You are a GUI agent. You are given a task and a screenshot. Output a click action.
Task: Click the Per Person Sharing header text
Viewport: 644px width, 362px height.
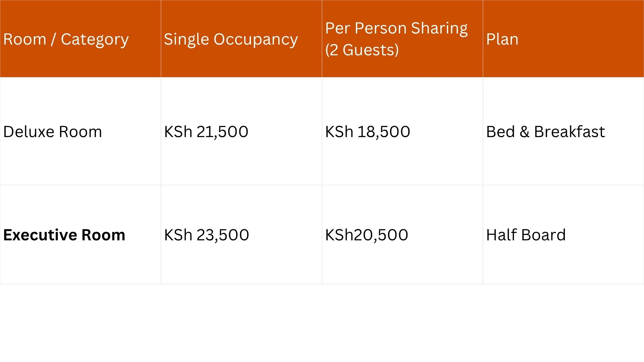coord(396,28)
